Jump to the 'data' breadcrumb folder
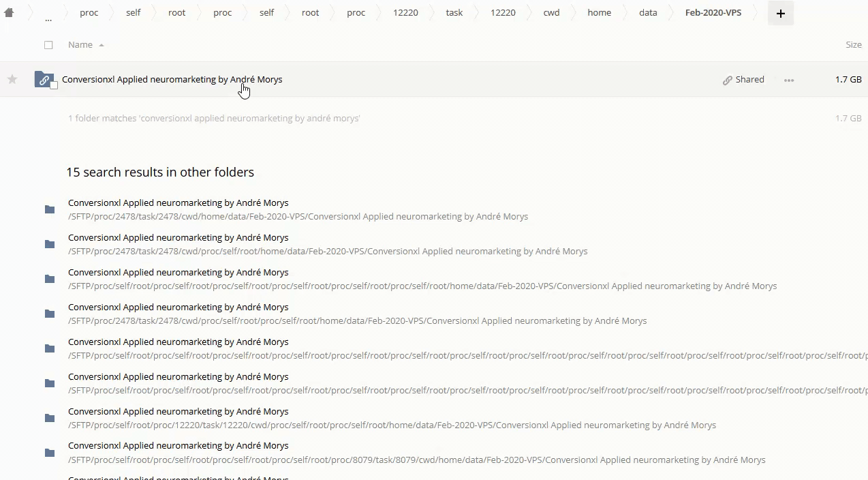The width and height of the screenshot is (868, 480). click(x=647, y=13)
